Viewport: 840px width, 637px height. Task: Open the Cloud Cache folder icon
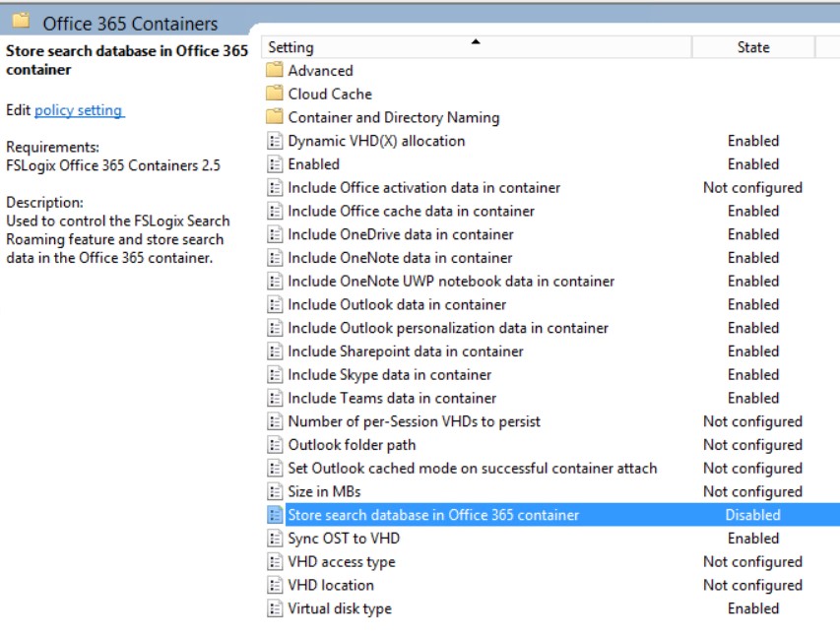(275, 94)
